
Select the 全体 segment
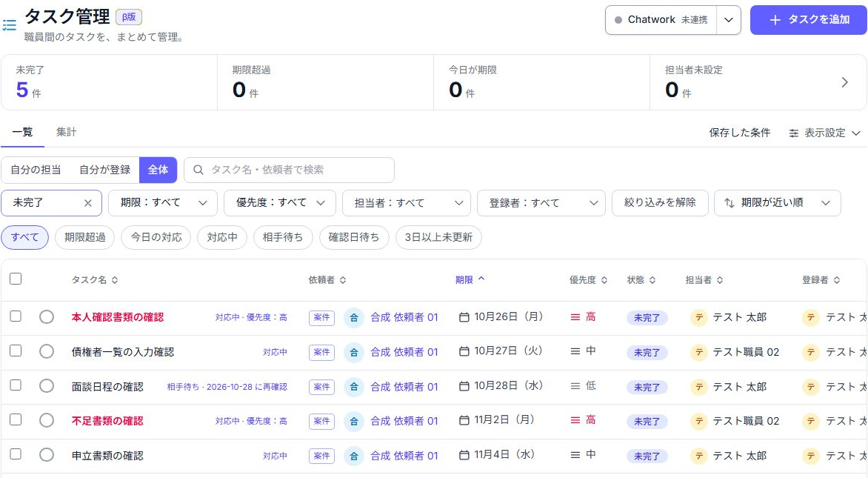tap(158, 170)
